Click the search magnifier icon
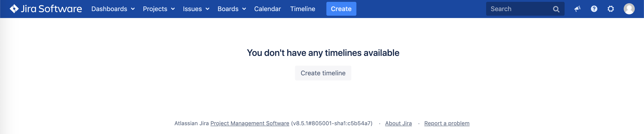The image size is (644, 134). [x=556, y=9]
